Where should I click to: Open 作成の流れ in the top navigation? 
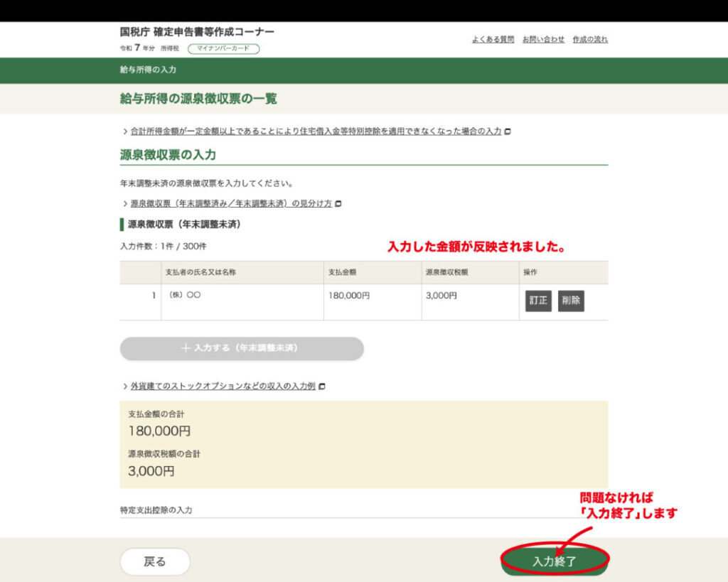(x=590, y=40)
